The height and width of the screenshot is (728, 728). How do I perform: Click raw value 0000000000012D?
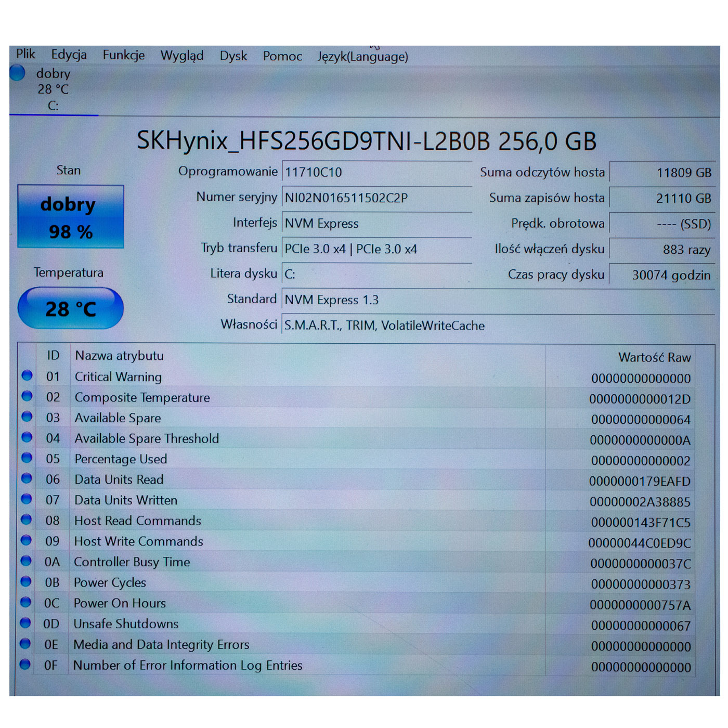coord(640,399)
